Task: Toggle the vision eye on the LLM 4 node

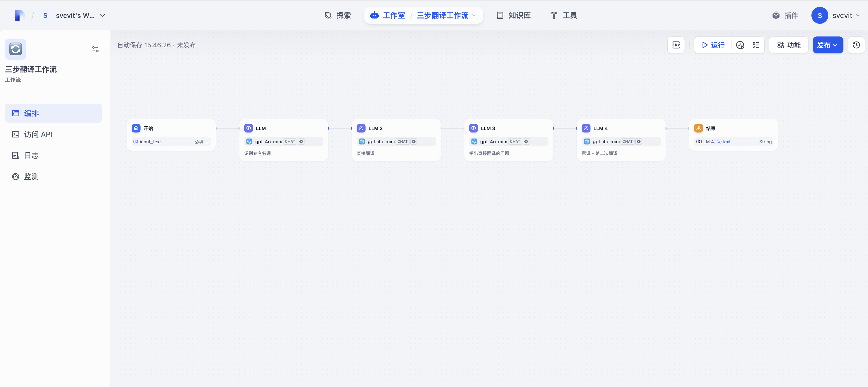Action: [639, 142]
